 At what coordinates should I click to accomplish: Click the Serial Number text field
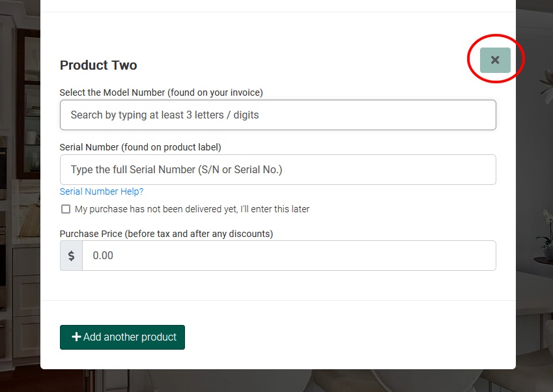[278, 169]
